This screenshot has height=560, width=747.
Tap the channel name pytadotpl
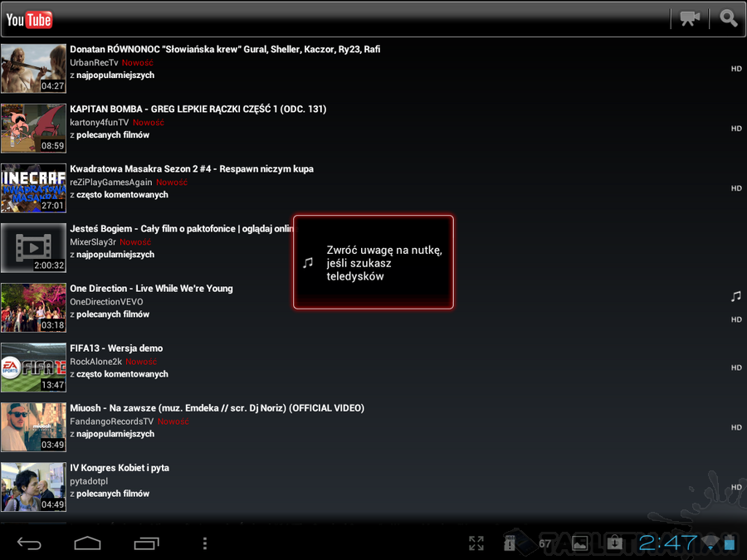[x=89, y=481]
